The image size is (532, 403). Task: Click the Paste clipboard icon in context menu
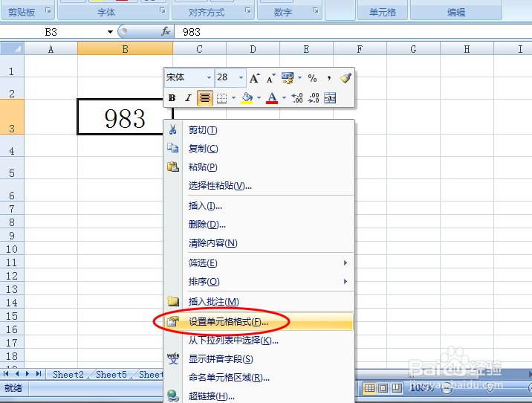click(173, 167)
